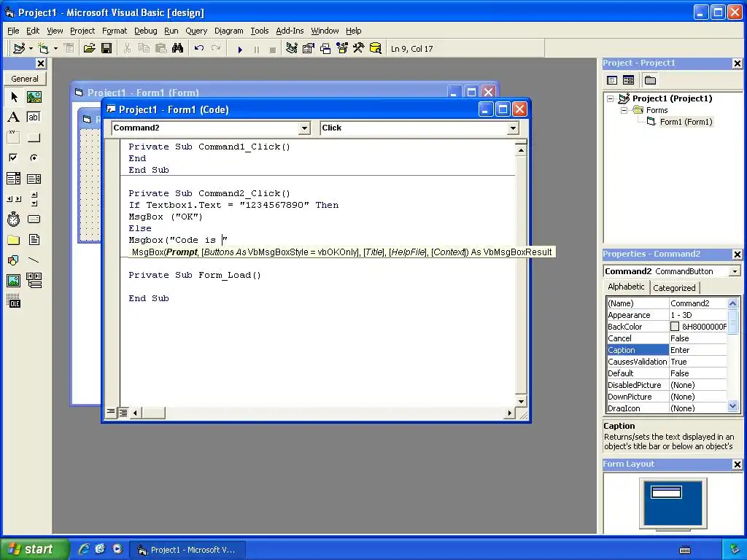Click the Project1 taskbar button
The image size is (747, 560).
pos(187,550)
